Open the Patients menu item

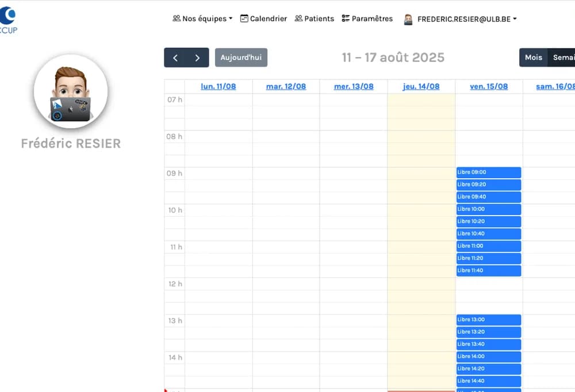click(x=315, y=19)
